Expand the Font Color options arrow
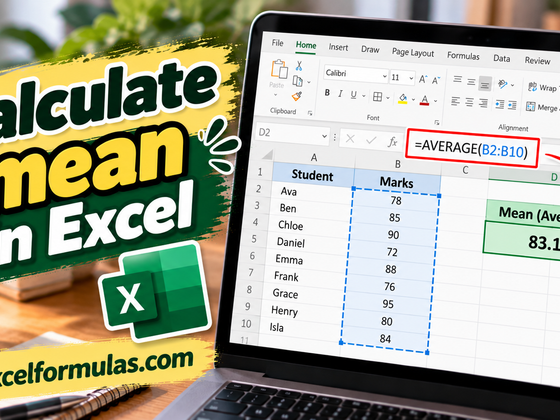 (x=435, y=101)
